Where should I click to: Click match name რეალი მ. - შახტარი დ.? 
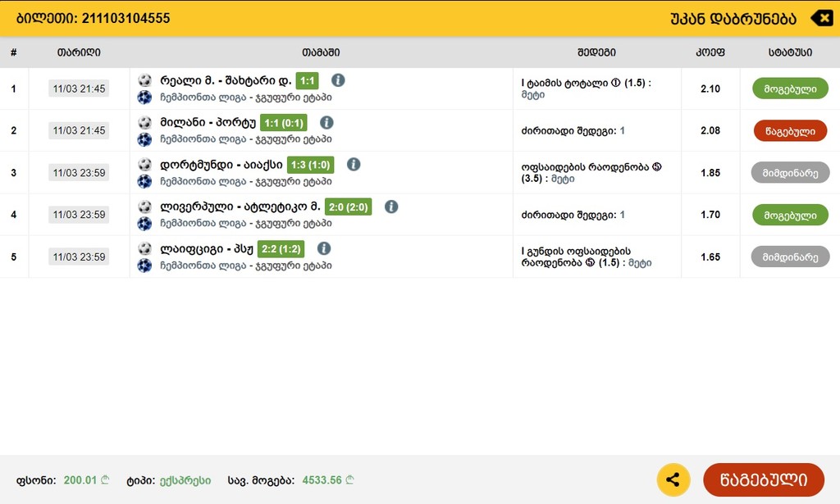(226, 81)
